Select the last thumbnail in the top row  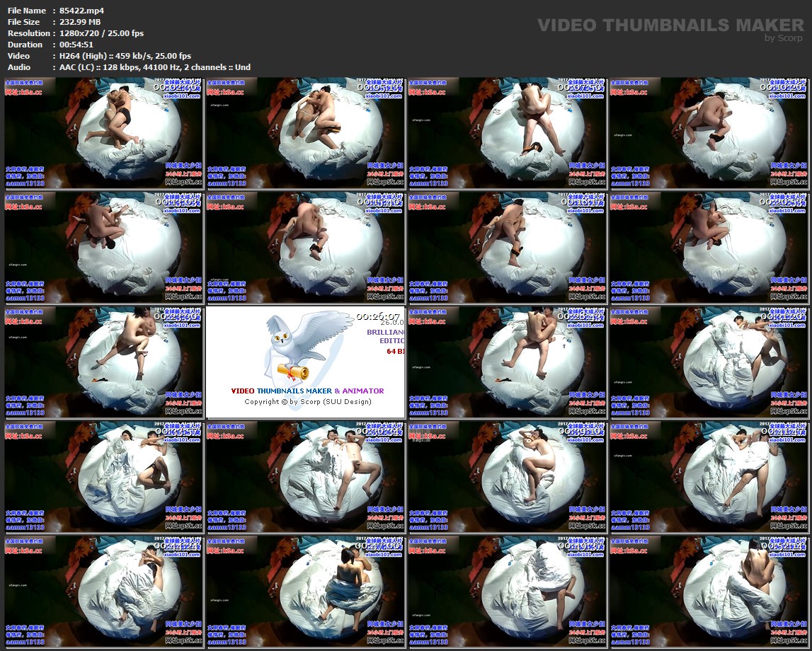pos(709,133)
